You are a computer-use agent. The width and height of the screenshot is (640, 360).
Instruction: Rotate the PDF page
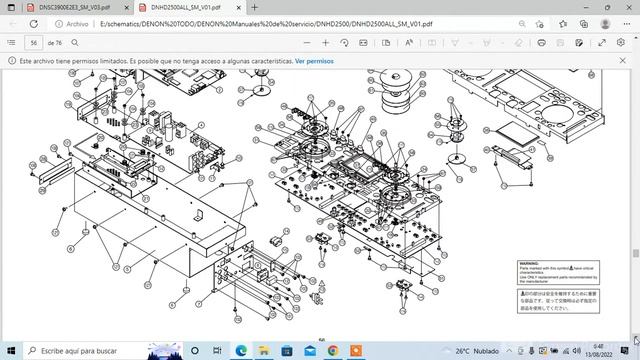[x=344, y=42]
